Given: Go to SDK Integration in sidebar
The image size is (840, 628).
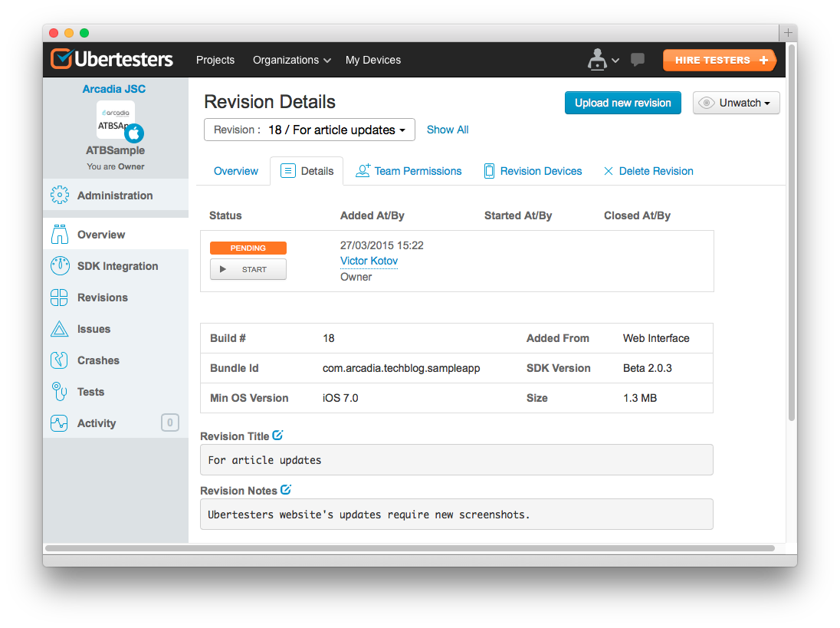Looking at the screenshot, I should pos(117,266).
